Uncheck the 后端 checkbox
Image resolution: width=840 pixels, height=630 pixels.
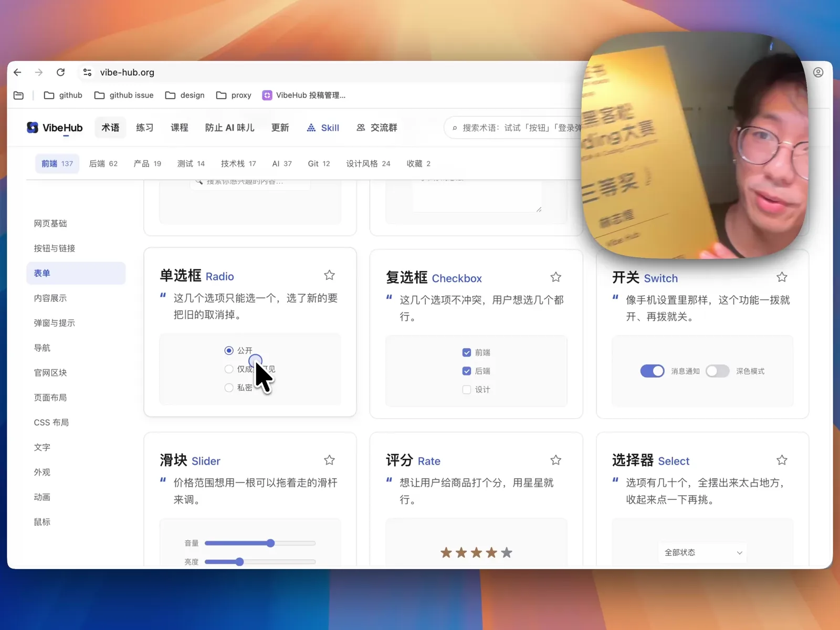[467, 371]
